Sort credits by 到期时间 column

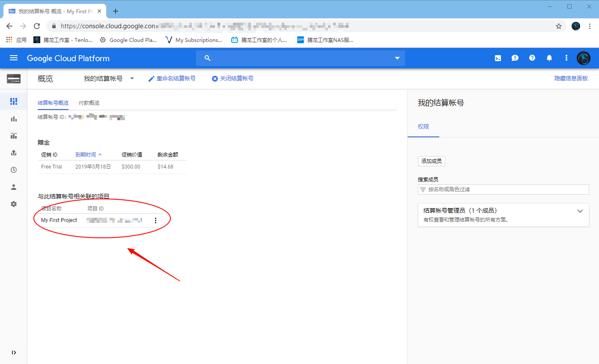coord(89,154)
